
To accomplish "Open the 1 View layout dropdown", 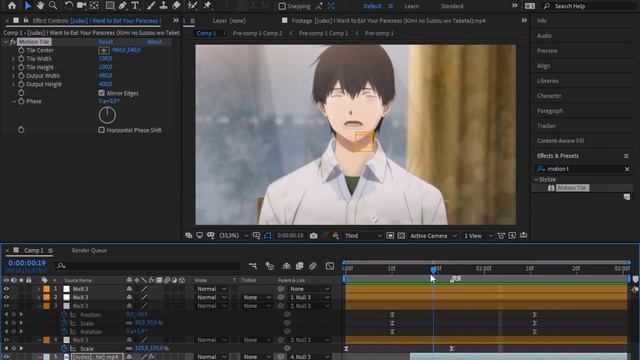I will tap(478, 236).
